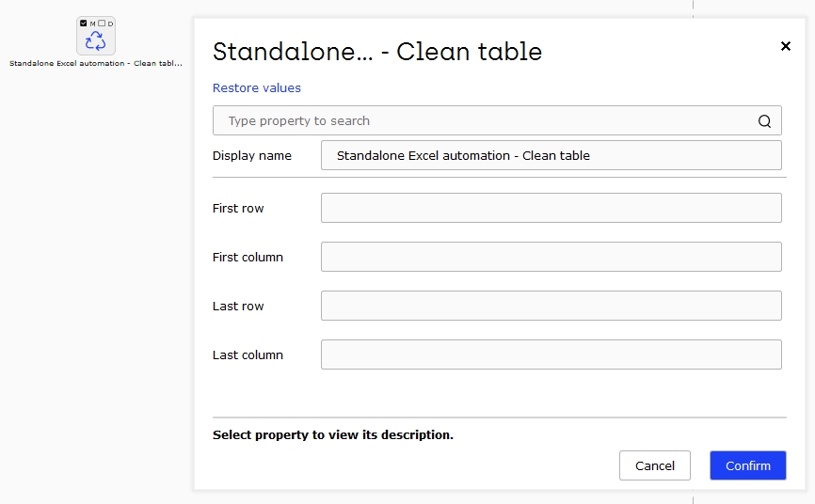Select the Standalone Excel automation node label
Image resolution: width=815 pixels, height=504 pixels.
(x=96, y=63)
